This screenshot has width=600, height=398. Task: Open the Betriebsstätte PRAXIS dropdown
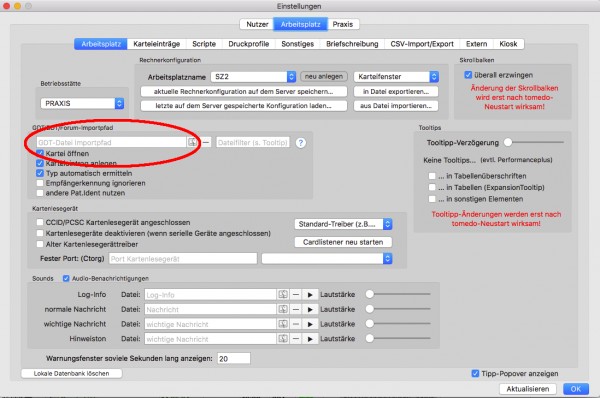click(x=82, y=103)
